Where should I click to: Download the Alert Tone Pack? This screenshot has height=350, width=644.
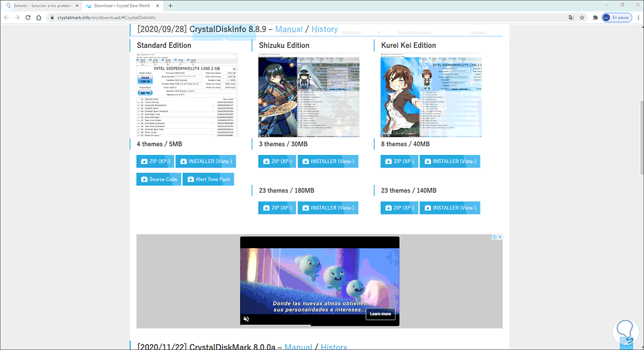[208, 179]
